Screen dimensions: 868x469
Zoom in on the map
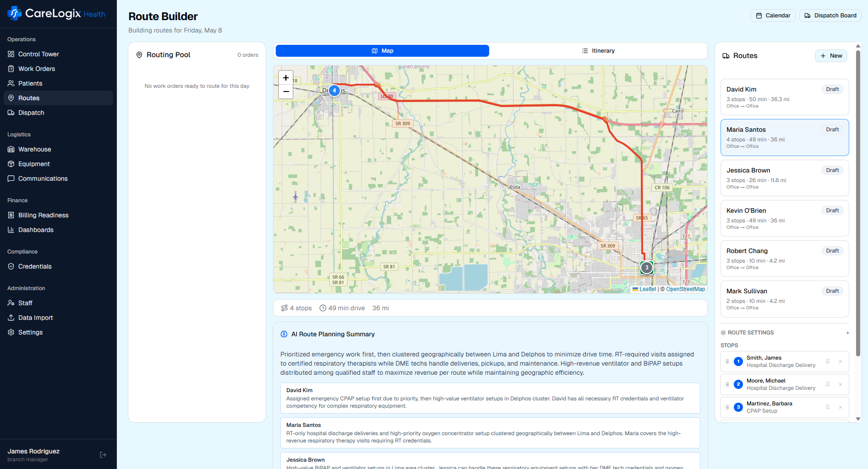tap(286, 78)
